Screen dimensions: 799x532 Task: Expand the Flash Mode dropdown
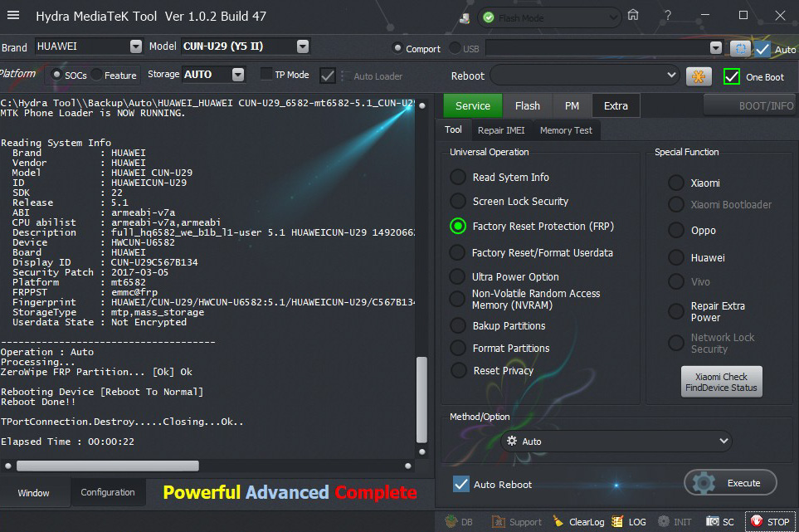[x=613, y=17]
